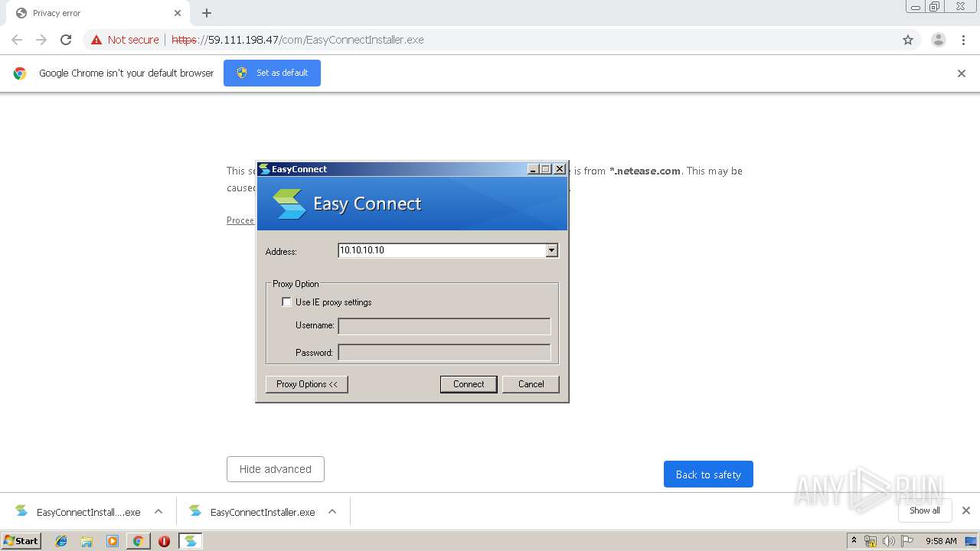Screen dimensions: 980x551
Task: Open options chevron for EasyConnectInstaller.exe
Action: 332,512
